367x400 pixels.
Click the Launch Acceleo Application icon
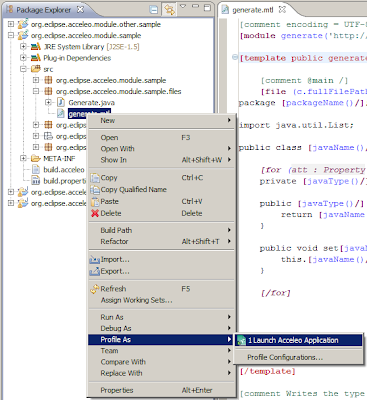pyautogui.click(x=241, y=341)
